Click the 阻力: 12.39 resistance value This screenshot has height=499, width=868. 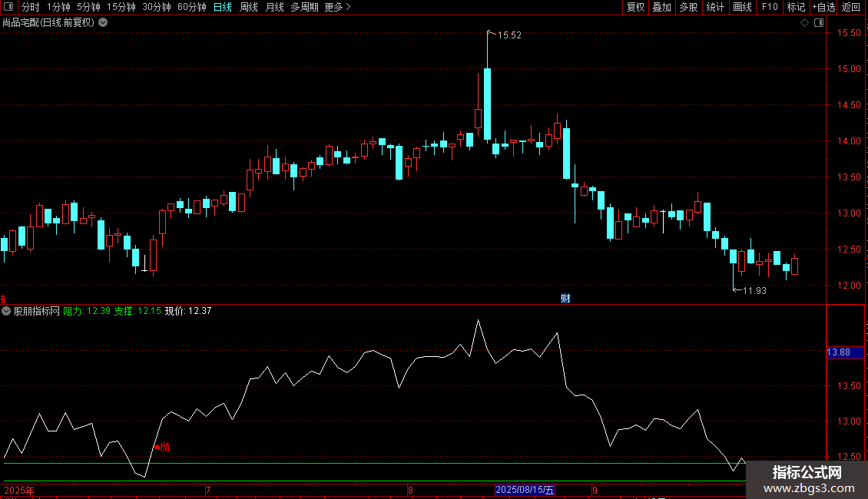[87, 311]
